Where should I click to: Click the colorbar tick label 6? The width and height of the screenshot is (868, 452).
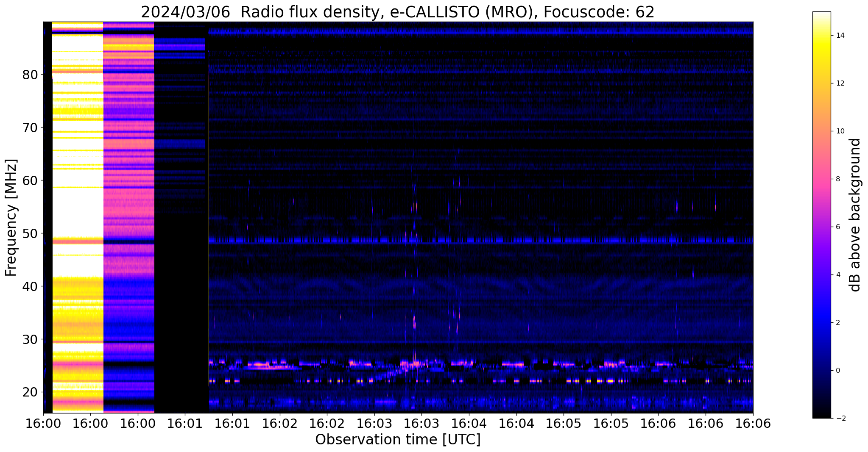pos(837,227)
